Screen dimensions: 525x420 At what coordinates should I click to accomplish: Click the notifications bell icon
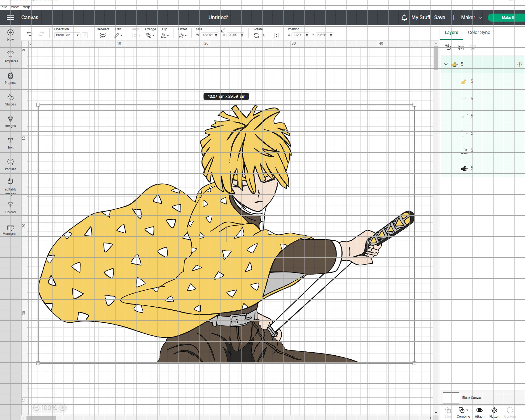pos(404,17)
